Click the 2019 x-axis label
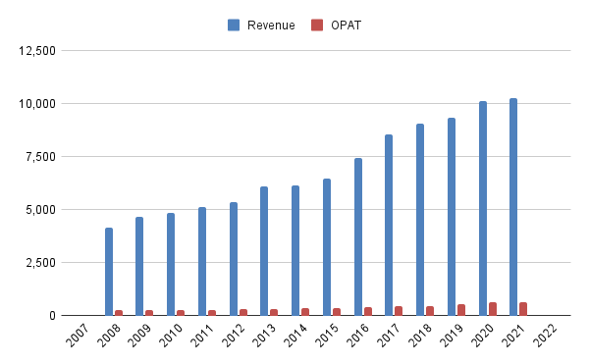589x364 pixels. pos(452,336)
